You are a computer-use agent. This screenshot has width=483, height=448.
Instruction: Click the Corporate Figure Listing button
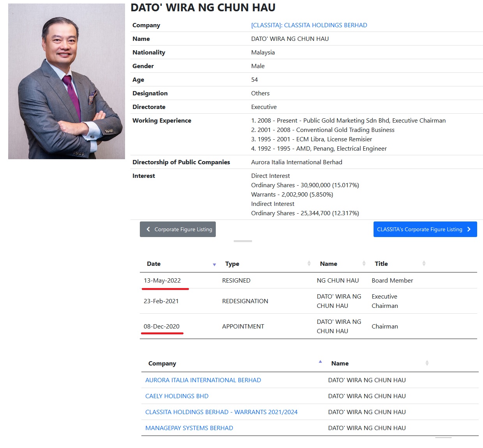click(178, 229)
